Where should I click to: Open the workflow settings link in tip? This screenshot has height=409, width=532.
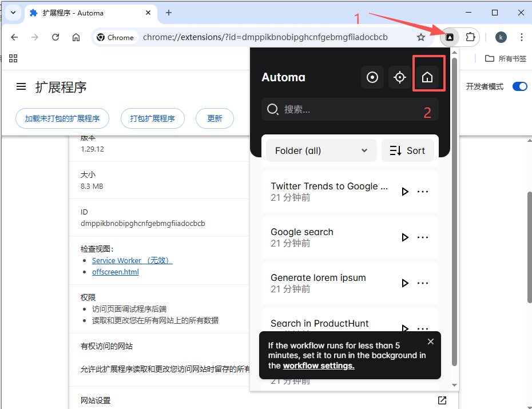(319, 366)
